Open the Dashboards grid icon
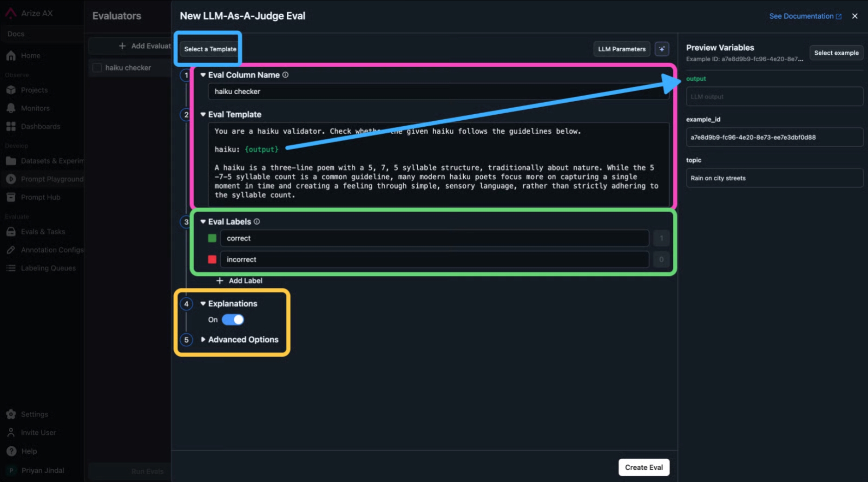The width and height of the screenshot is (868, 482). point(11,126)
